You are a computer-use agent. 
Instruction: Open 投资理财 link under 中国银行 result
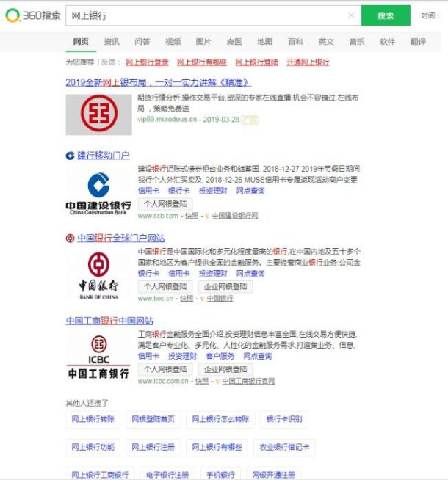tap(213, 273)
